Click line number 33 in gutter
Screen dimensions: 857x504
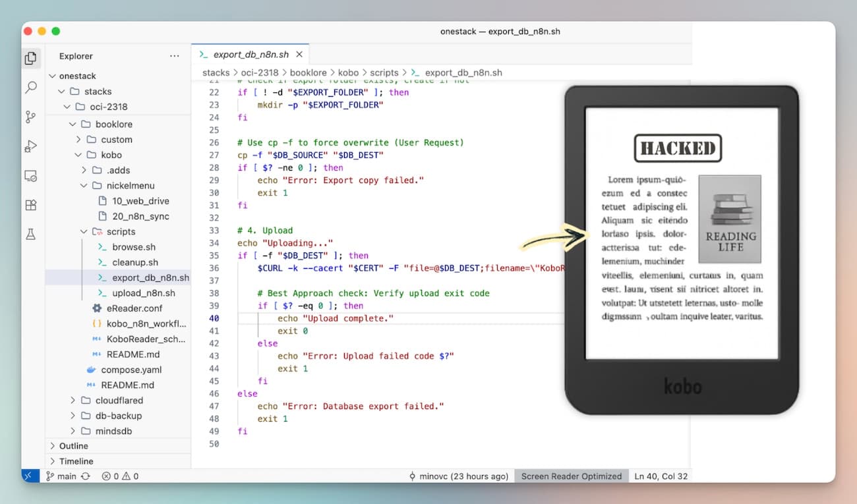point(214,231)
